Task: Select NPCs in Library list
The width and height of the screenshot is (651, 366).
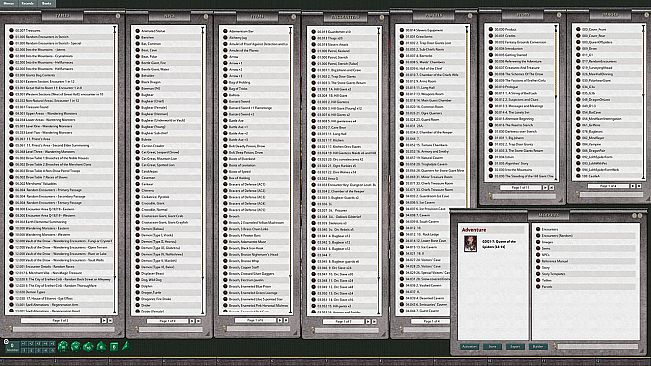Action: pyautogui.click(x=586, y=254)
